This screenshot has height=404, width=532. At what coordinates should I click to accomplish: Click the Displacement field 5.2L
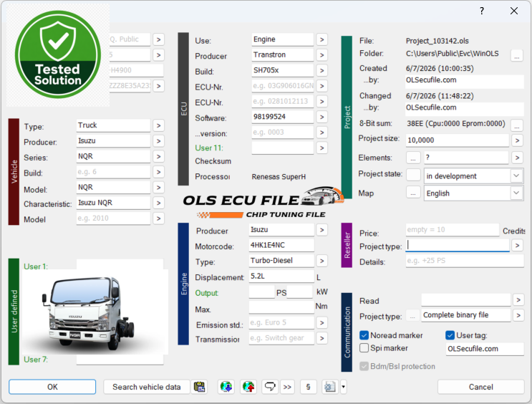(281, 276)
